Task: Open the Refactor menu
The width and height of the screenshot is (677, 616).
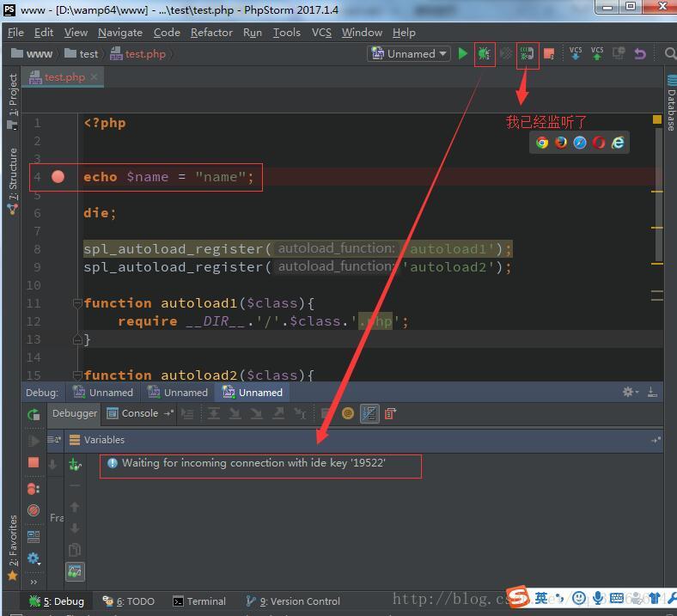Action: tap(211, 33)
